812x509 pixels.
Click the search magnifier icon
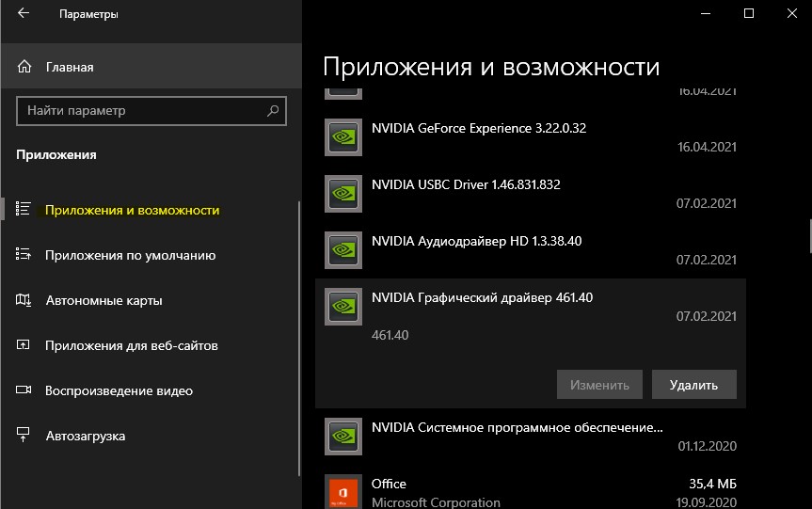pyautogui.click(x=273, y=110)
